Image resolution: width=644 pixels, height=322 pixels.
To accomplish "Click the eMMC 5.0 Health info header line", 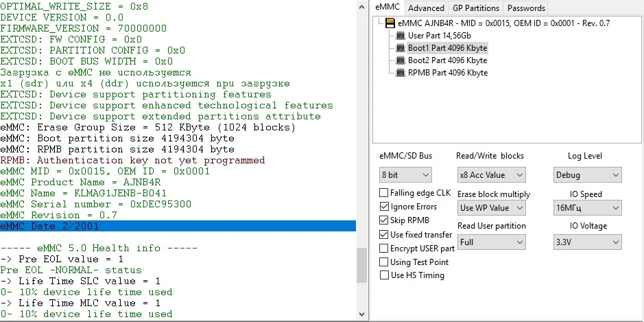I will click(99, 248).
